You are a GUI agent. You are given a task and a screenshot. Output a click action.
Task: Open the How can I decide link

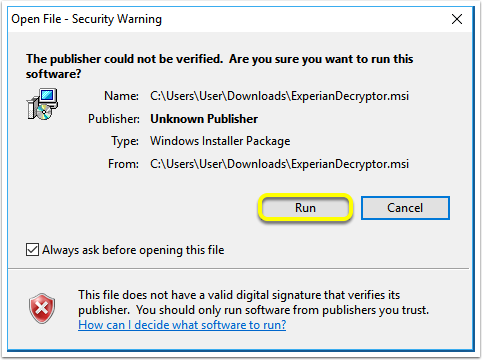click(x=182, y=325)
